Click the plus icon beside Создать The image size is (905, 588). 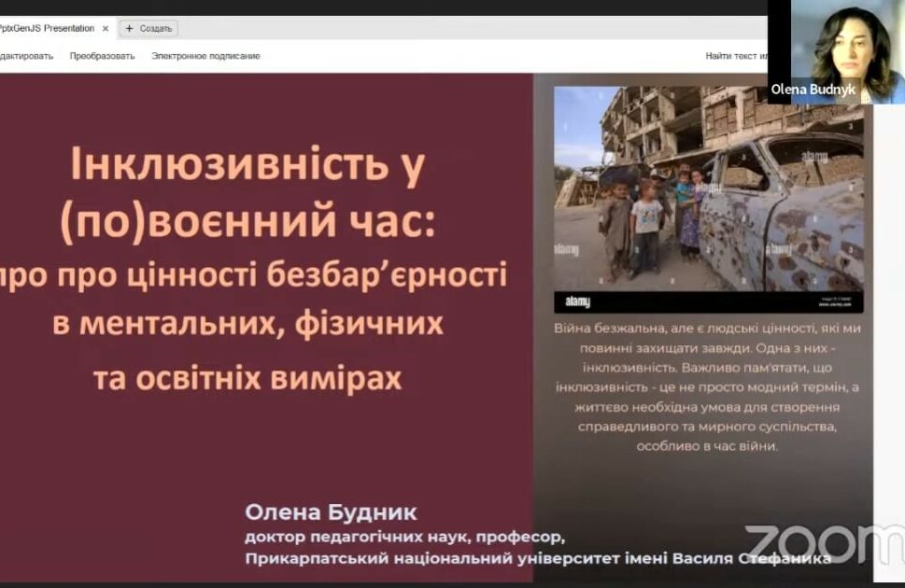pos(130,29)
